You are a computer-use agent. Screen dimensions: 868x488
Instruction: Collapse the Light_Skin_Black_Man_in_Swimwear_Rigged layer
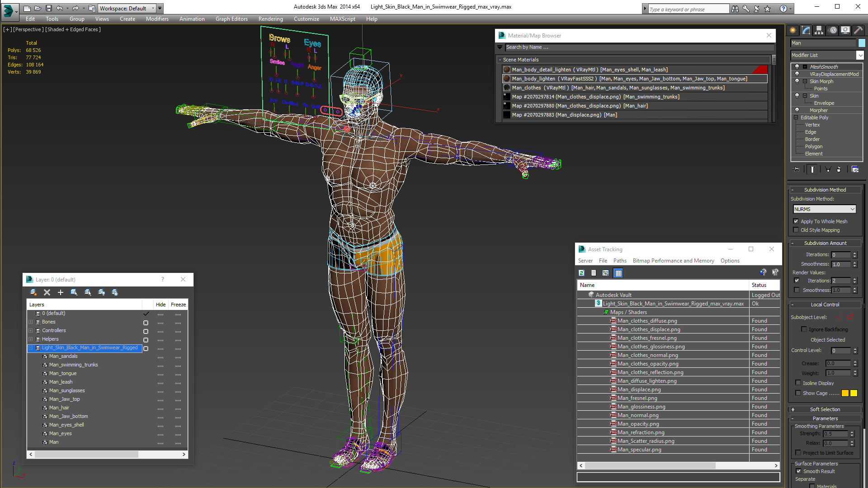[x=31, y=348]
